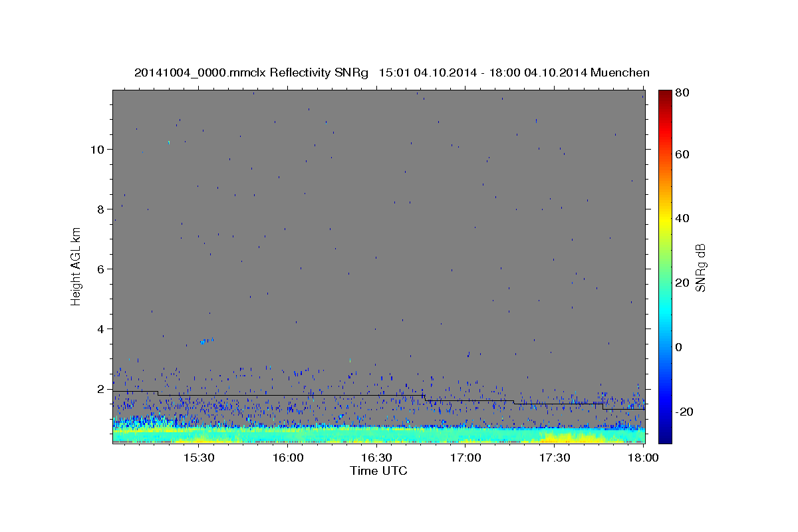Click the height tick label 10

[98, 149]
